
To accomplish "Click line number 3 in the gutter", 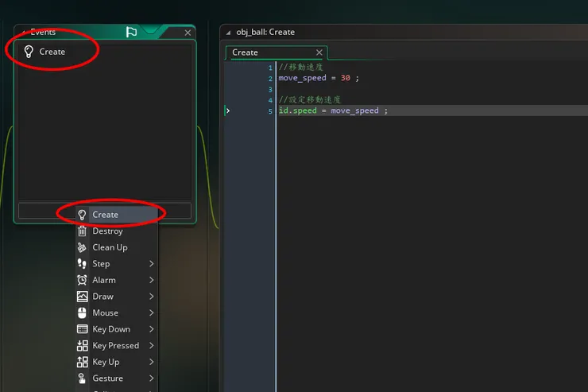I will pyautogui.click(x=270, y=90).
